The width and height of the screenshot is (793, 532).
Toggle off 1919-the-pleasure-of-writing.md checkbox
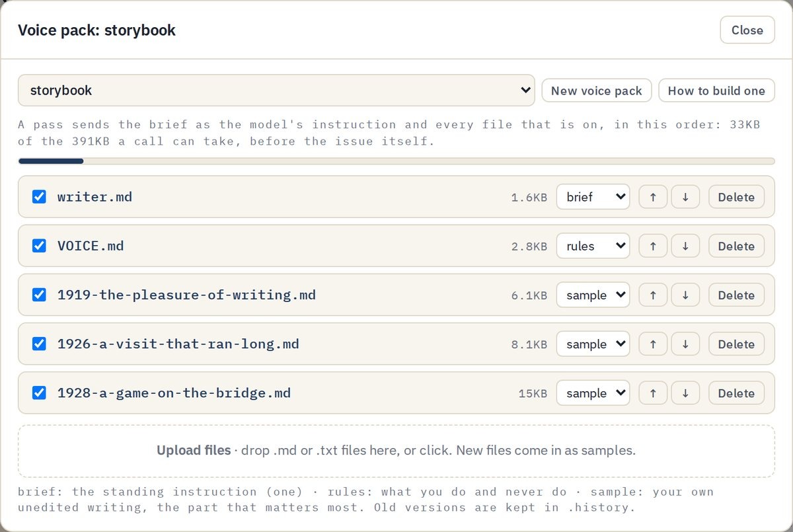[x=39, y=294]
